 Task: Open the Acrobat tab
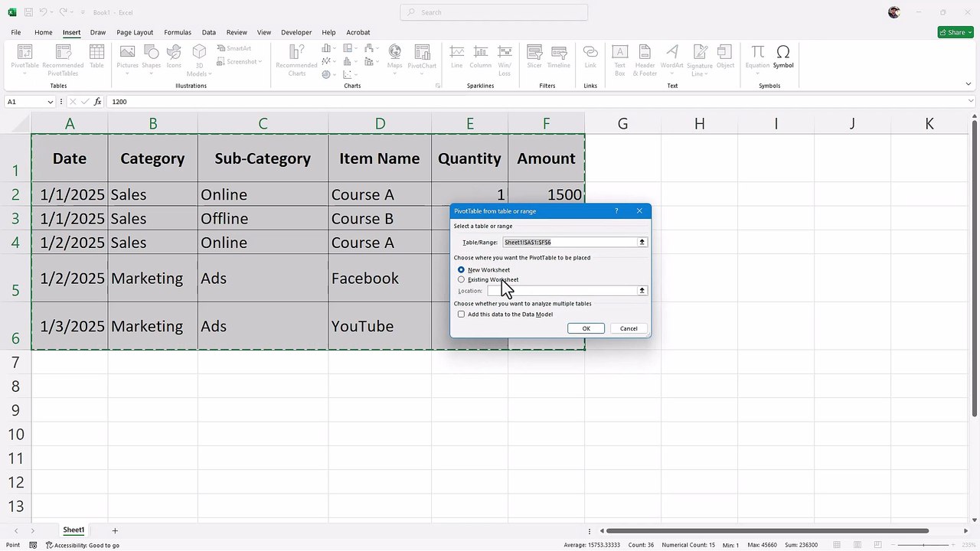(358, 32)
